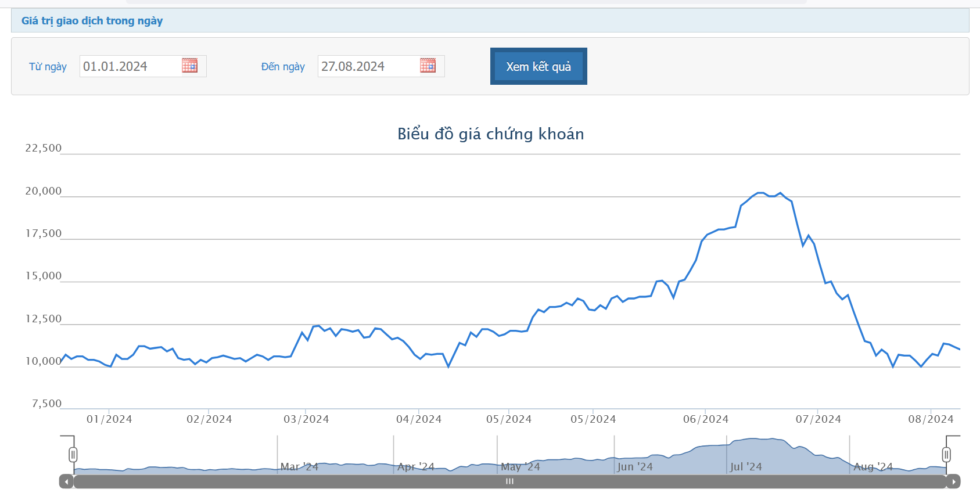This screenshot has width=980, height=500.
Task: Click the navigator scrollbar left arrow
Action: [x=67, y=481]
